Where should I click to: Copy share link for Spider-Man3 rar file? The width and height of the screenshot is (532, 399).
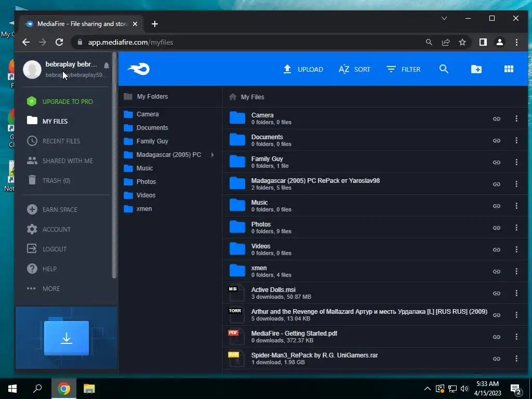tap(496, 358)
